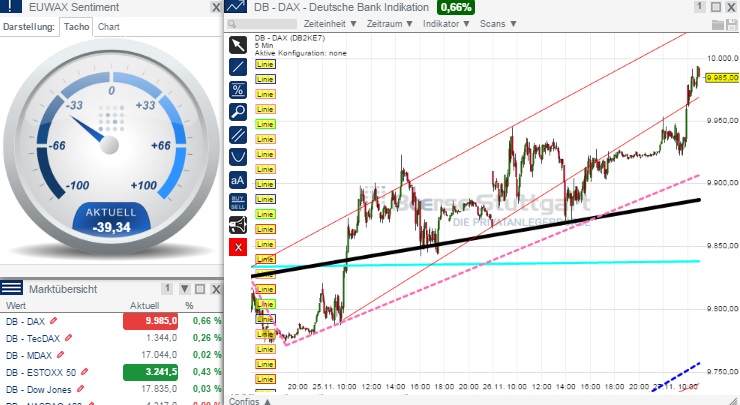
Task: Click the dashed blue line near bottom right
Action: click(676, 377)
